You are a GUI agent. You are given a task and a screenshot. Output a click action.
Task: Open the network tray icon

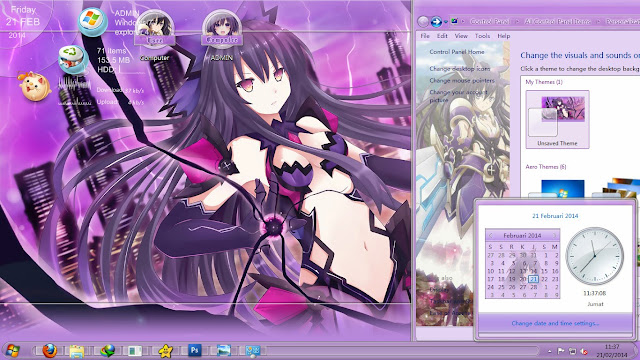tap(572, 351)
